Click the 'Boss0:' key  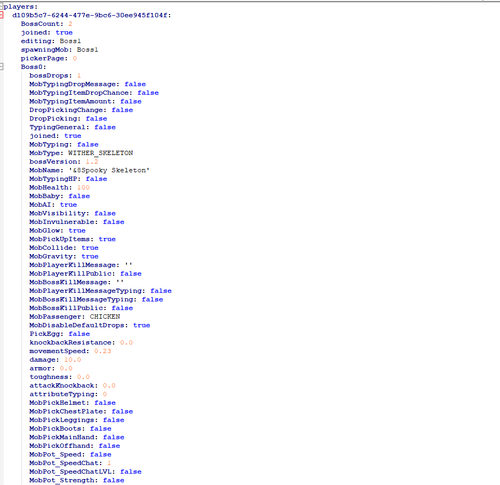(33, 67)
